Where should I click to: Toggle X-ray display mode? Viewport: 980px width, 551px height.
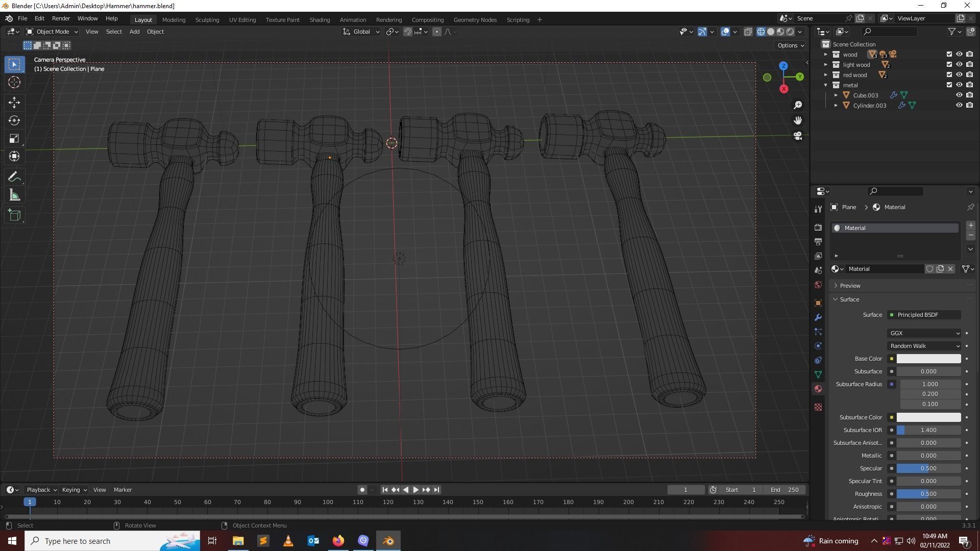748,32
